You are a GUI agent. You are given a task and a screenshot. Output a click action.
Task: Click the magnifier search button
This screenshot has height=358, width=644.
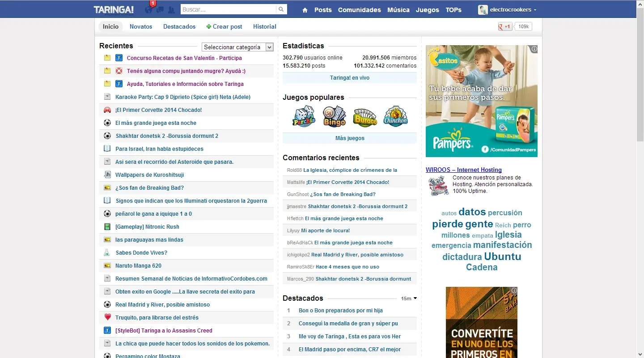[x=281, y=9]
